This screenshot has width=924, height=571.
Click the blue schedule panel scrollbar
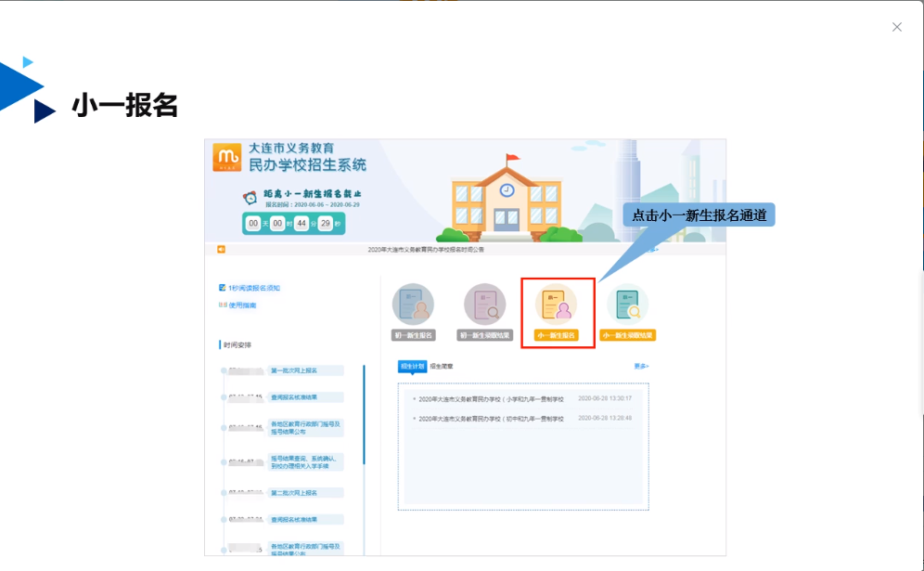[364, 413]
